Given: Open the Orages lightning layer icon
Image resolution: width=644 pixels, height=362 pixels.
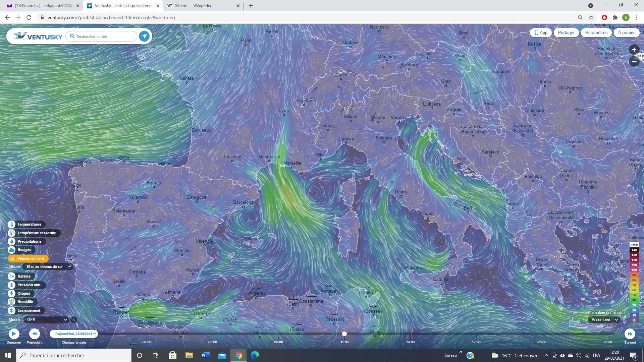Looking at the screenshot, I should (12, 293).
